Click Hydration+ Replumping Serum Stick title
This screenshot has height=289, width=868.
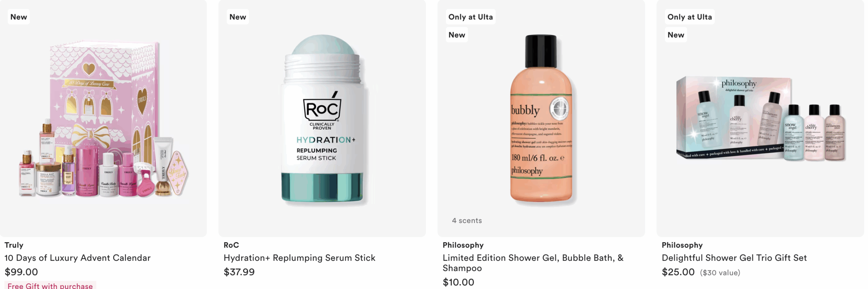(299, 258)
